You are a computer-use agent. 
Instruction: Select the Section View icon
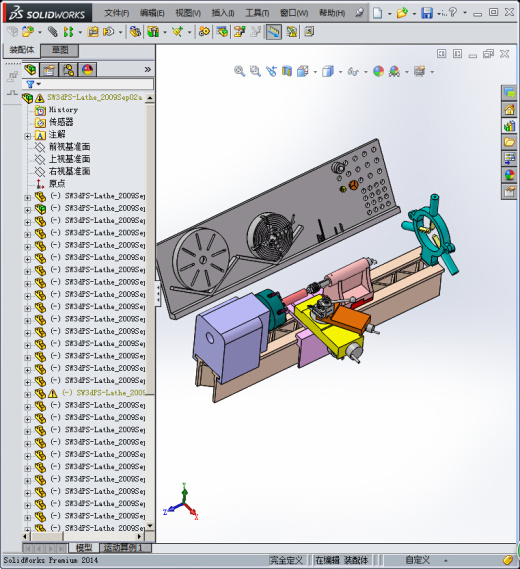(287, 71)
